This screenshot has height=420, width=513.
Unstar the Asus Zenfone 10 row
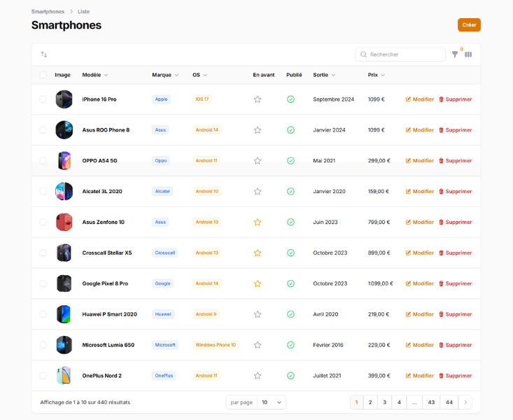(258, 222)
